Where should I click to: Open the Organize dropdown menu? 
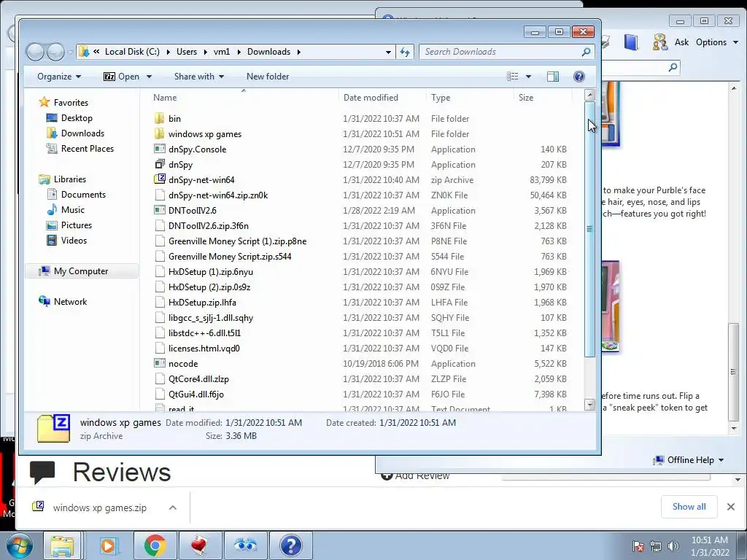59,77
